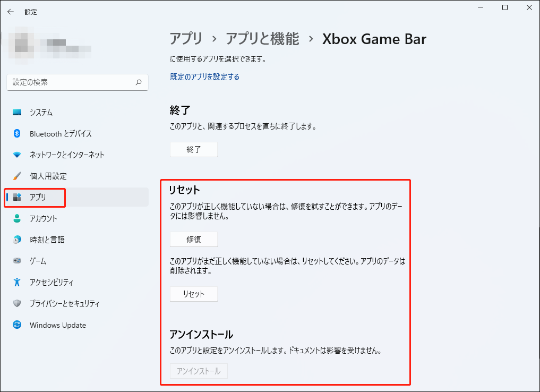
Task: Click リセット to reset the app data
Action: click(193, 294)
